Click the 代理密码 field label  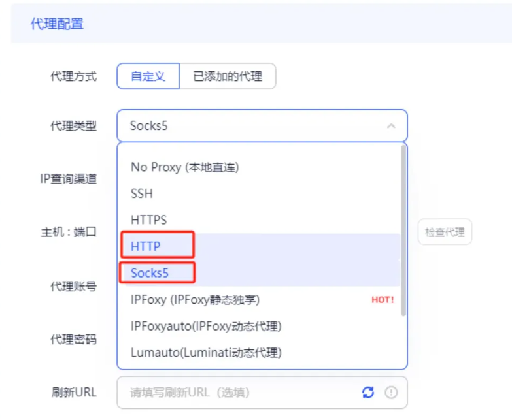tap(73, 340)
